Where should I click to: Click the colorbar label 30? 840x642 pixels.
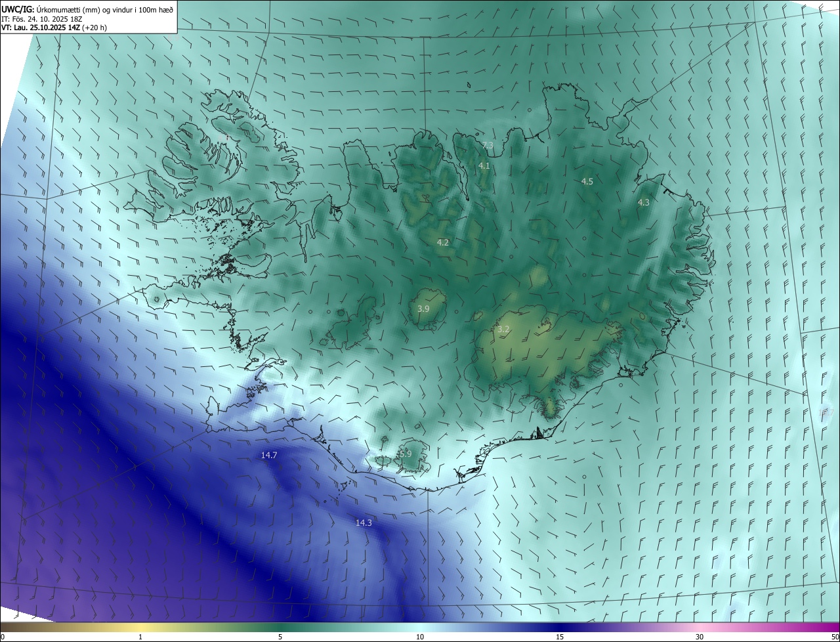700,637
